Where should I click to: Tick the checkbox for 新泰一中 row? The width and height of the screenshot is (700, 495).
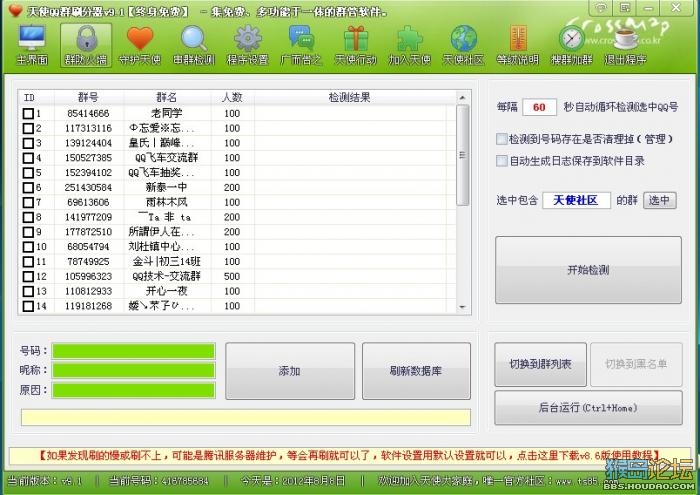[28, 187]
